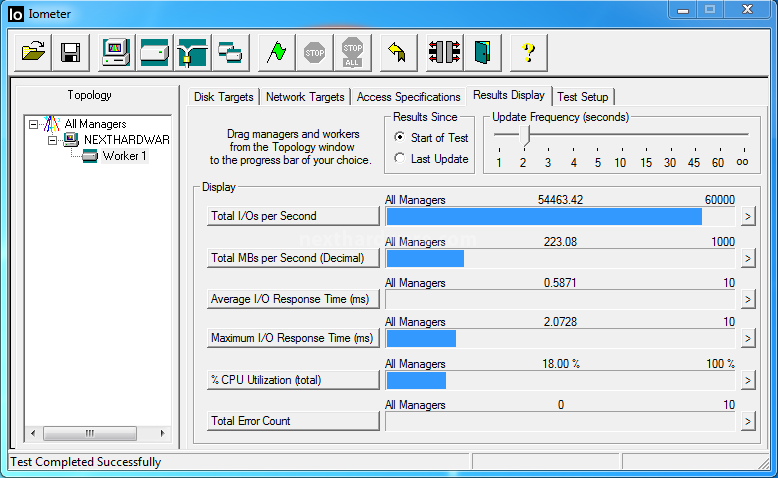778x478 pixels.
Task: Select Last Update radio button
Action: coord(399,158)
